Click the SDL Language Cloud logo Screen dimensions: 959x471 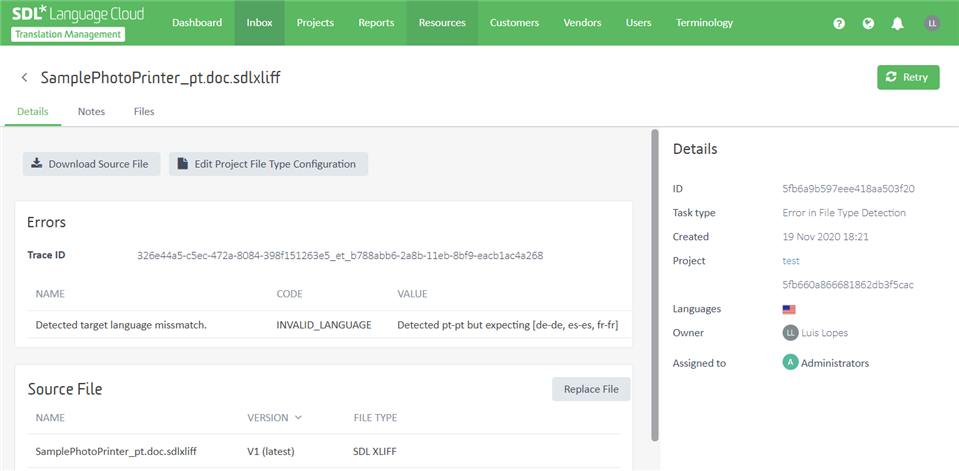click(78, 13)
